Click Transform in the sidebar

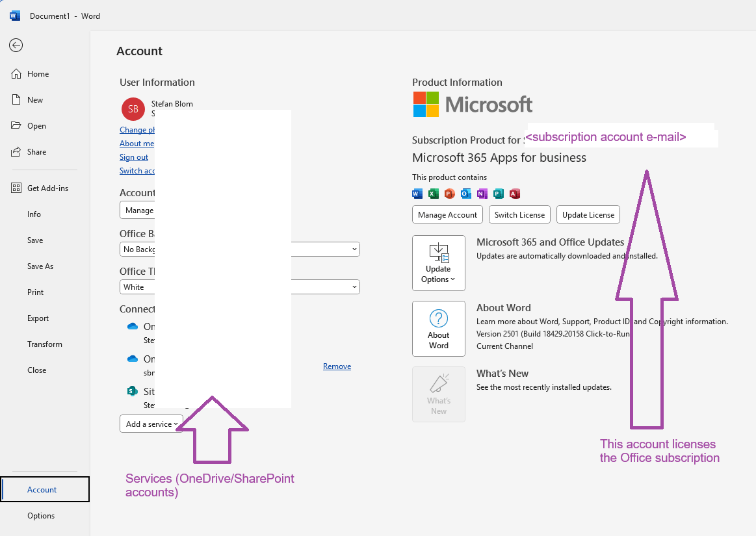44,344
